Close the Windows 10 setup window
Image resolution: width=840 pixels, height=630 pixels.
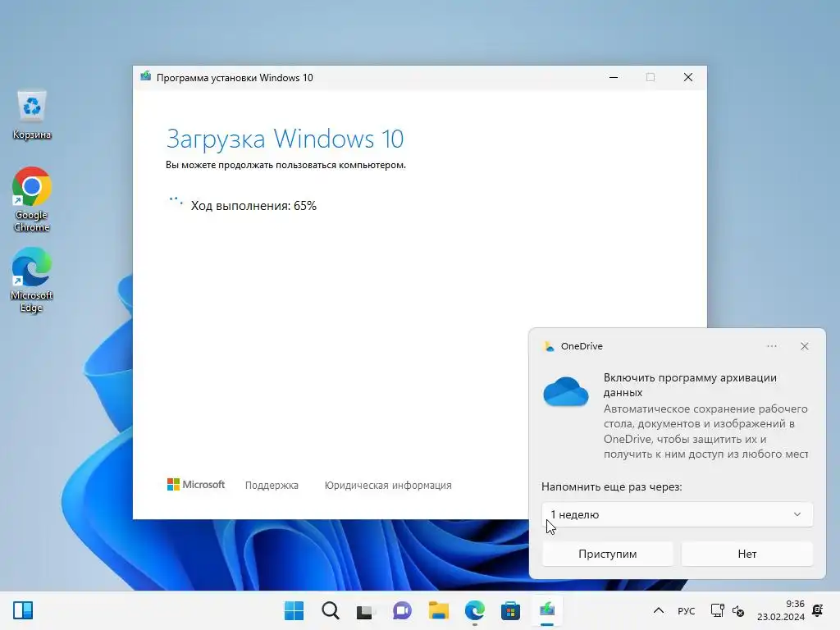(688, 78)
